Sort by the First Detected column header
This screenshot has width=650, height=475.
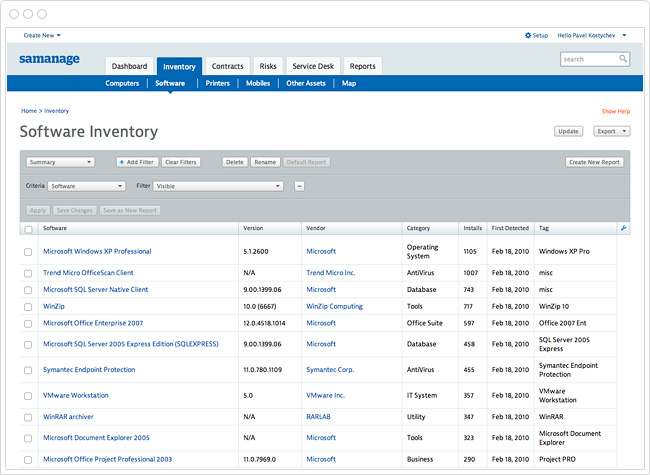click(510, 228)
